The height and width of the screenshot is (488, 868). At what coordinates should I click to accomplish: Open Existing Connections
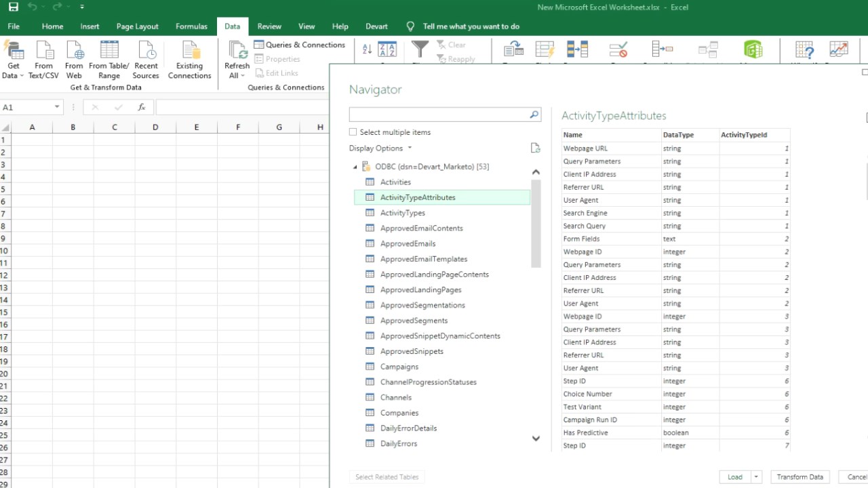point(190,60)
